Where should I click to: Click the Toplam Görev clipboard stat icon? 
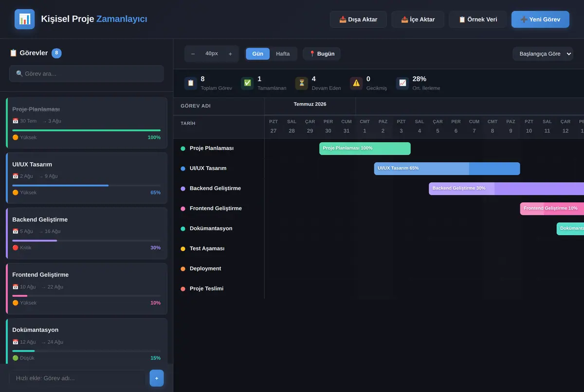tap(191, 83)
